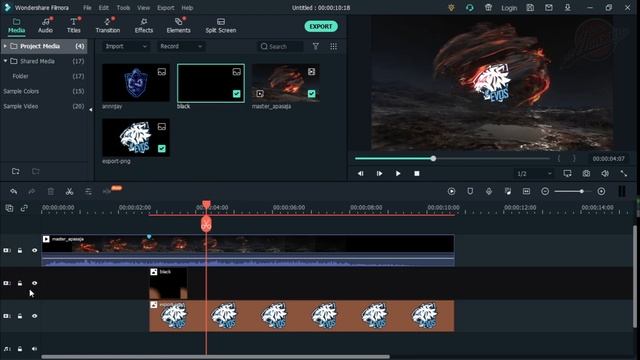Click the playhead scissors split marker

pos(206,224)
